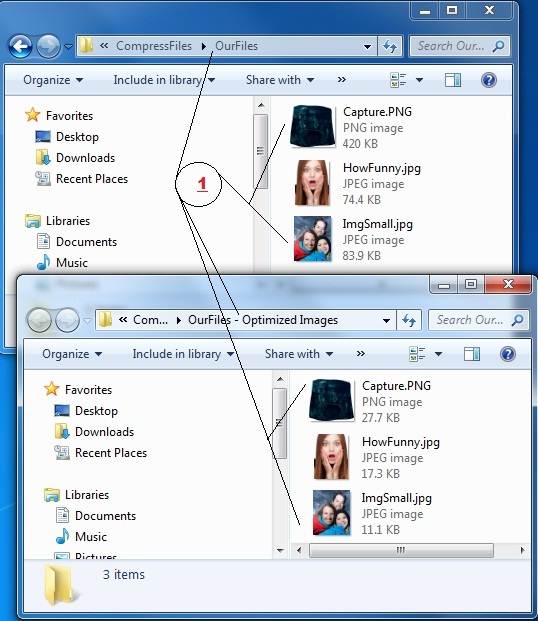Open Help in Optimized Images window
Screen dimensions: 538x621
(x=508, y=354)
